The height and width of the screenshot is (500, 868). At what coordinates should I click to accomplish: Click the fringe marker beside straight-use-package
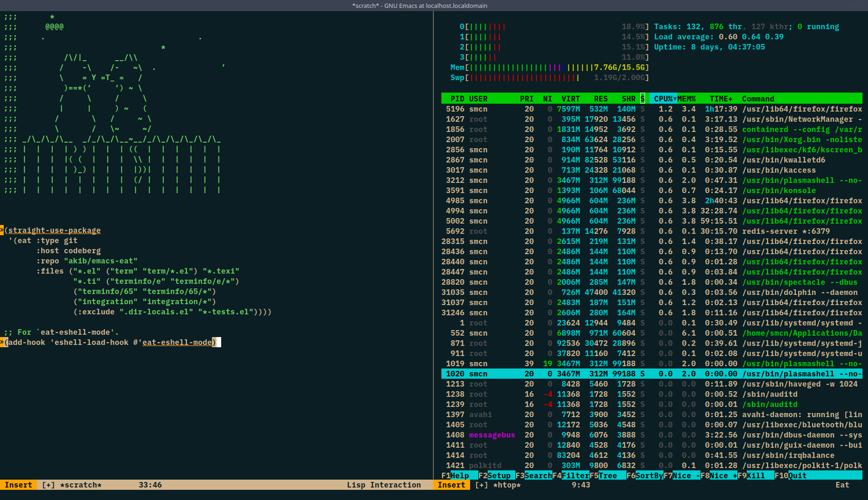point(2,230)
